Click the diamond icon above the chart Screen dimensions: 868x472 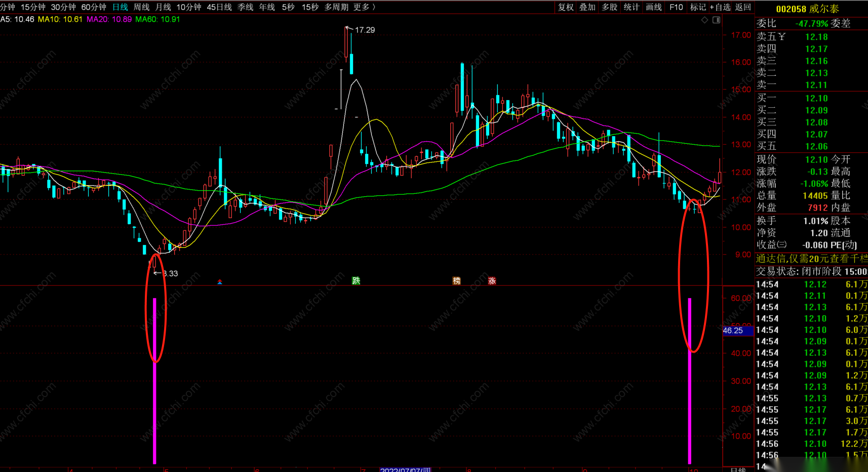704,20
